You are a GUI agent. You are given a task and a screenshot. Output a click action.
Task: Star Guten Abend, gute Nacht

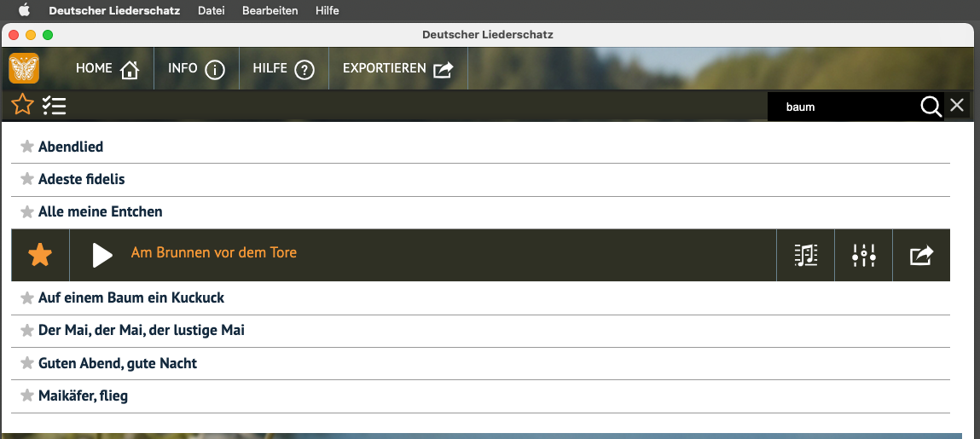[27, 363]
